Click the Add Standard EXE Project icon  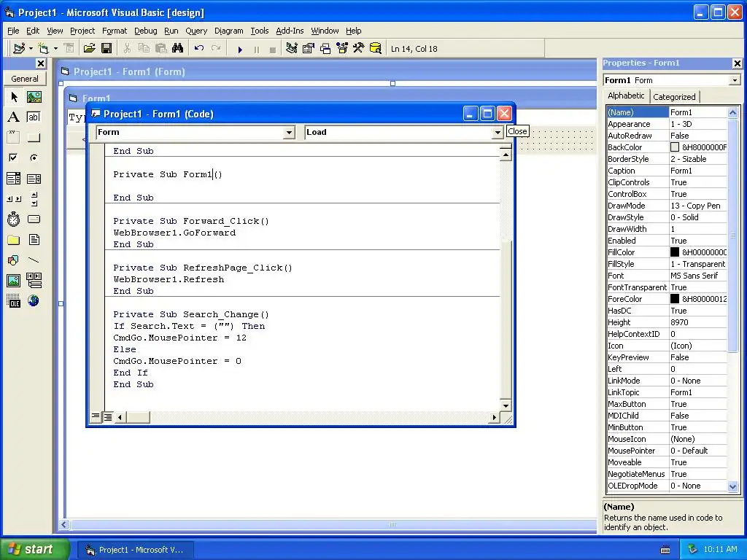coord(19,49)
